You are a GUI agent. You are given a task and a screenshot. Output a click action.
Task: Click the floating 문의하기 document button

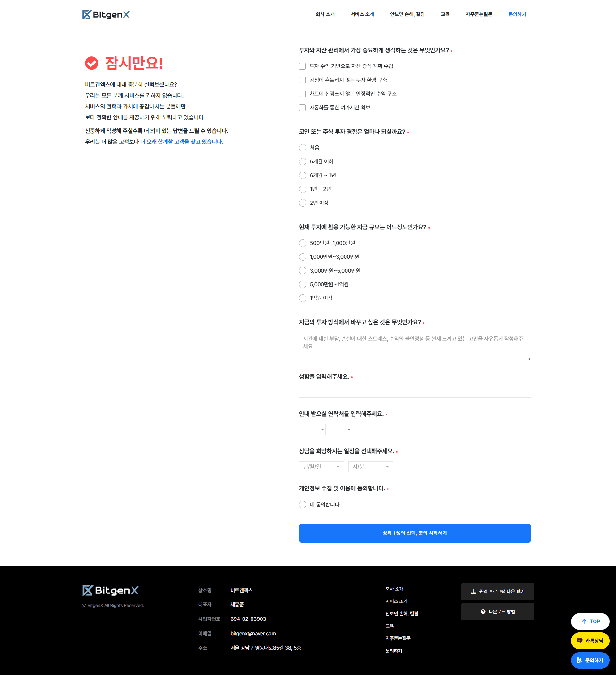click(590, 660)
